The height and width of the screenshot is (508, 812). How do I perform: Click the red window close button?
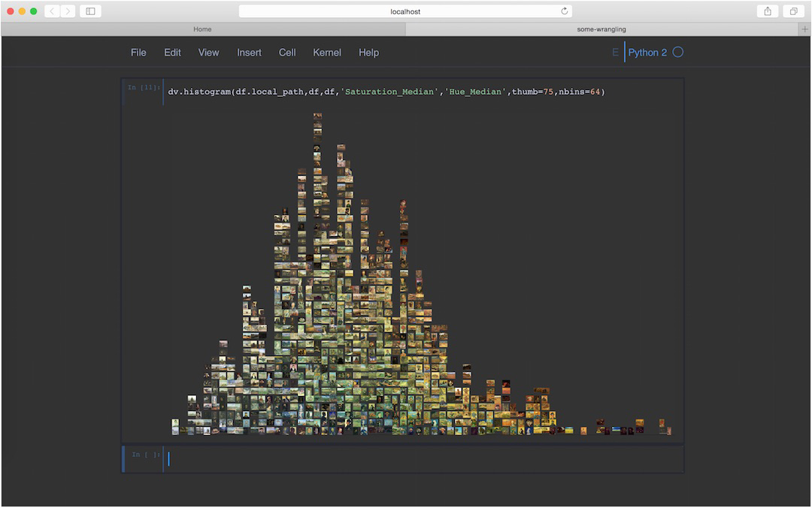click(11, 11)
